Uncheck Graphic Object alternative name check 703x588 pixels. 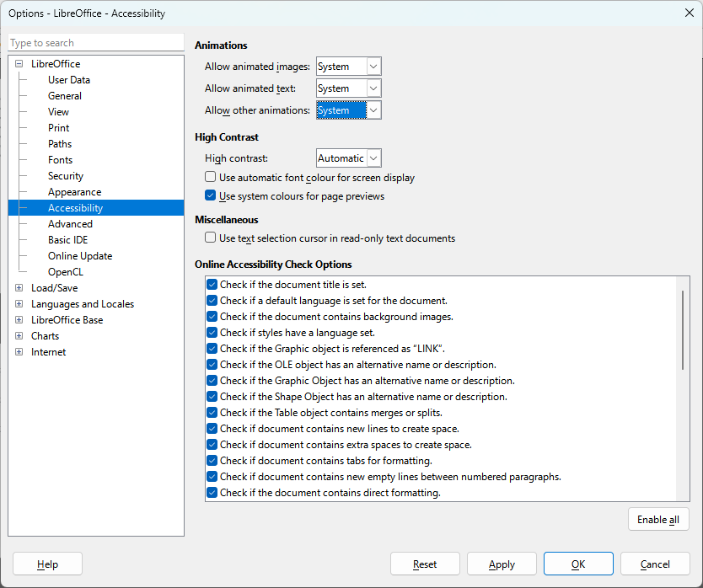pyautogui.click(x=212, y=381)
